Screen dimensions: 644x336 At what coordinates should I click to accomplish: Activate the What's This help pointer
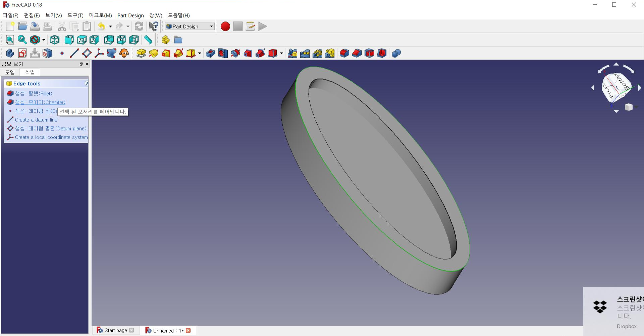(x=153, y=26)
